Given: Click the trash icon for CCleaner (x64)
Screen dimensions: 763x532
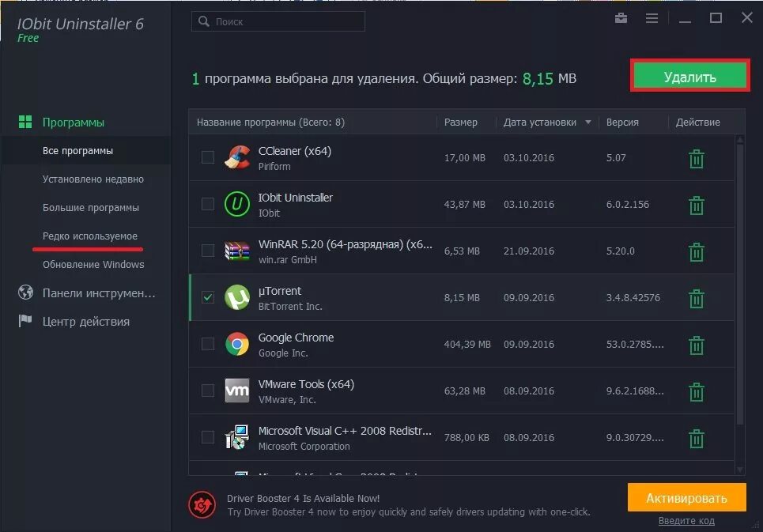Looking at the screenshot, I should 697,159.
